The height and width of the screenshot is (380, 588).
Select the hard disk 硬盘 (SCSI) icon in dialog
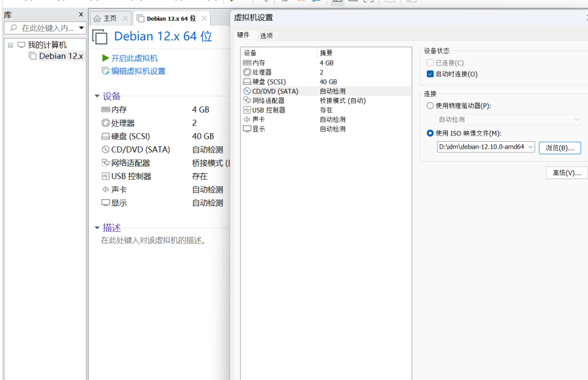[x=247, y=82]
